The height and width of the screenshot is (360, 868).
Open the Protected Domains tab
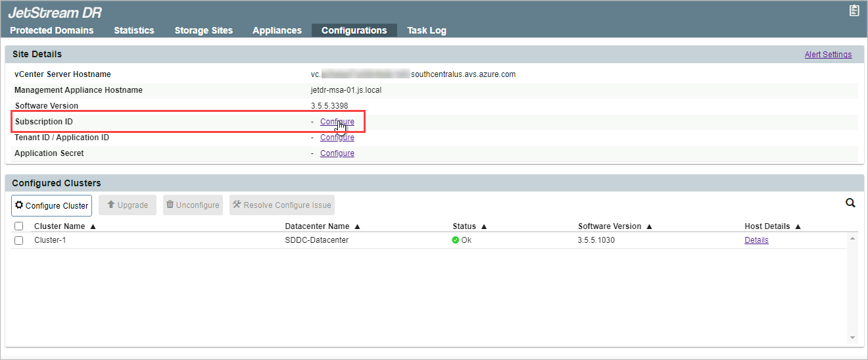(52, 30)
